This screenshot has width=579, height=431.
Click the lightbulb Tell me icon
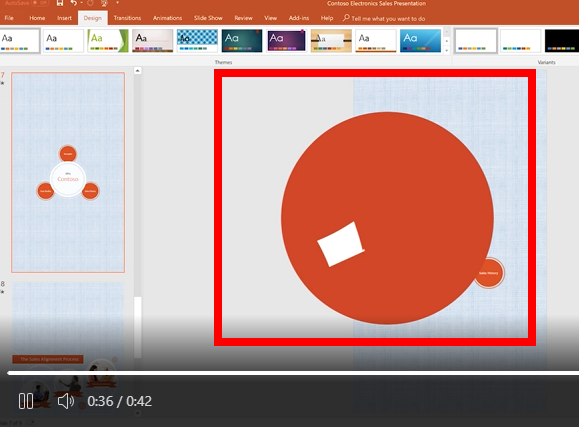(346, 18)
